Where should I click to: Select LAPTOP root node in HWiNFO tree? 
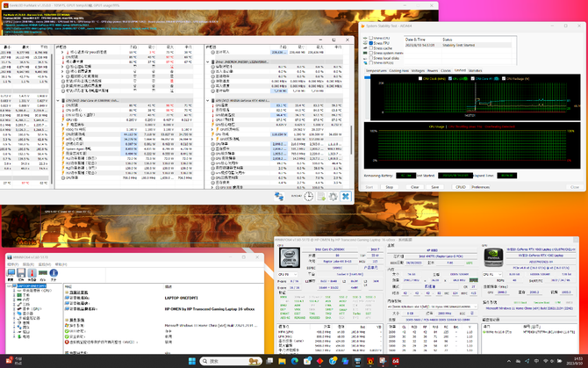pos(32,285)
